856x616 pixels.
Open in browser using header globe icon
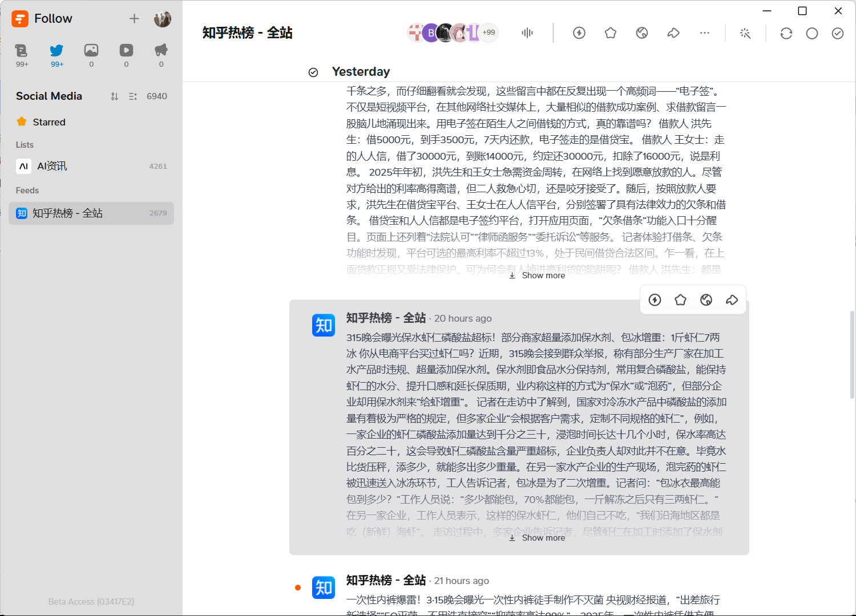coord(642,33)
